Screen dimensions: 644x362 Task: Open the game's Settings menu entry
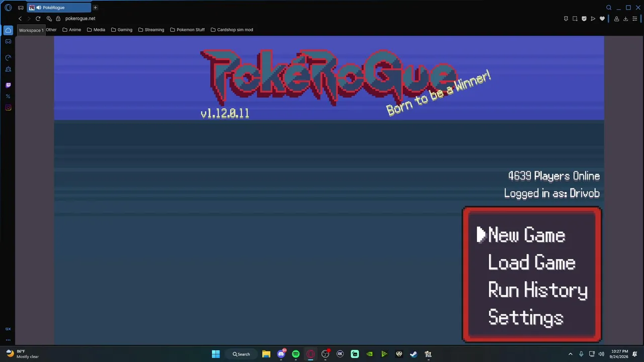click(x=526, y=318)
